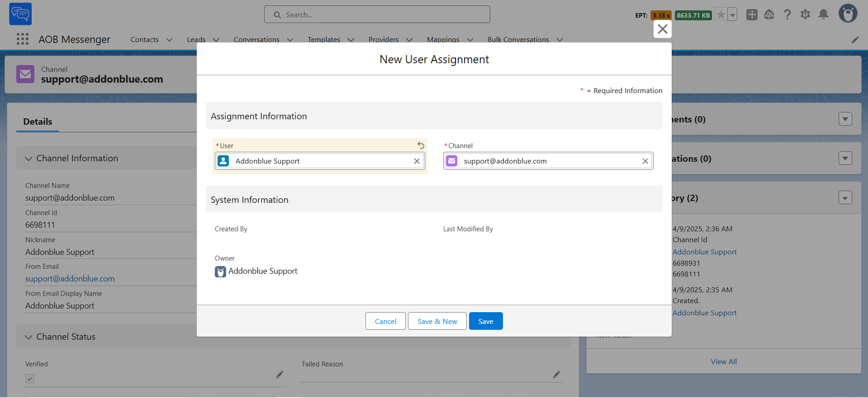This screenshot has width=868, height=398.
Task: Go to the Providers navigation tab
Action: tap(384, 40)
